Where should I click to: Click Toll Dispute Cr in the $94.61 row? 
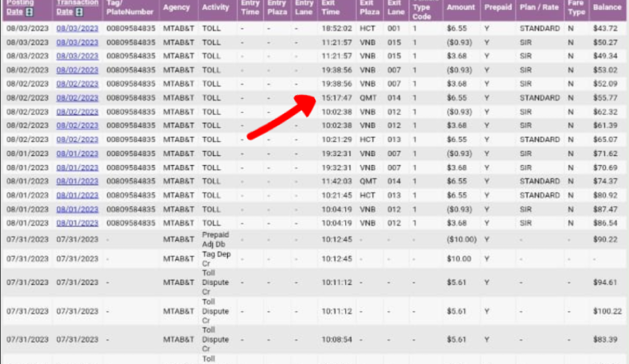215,282
